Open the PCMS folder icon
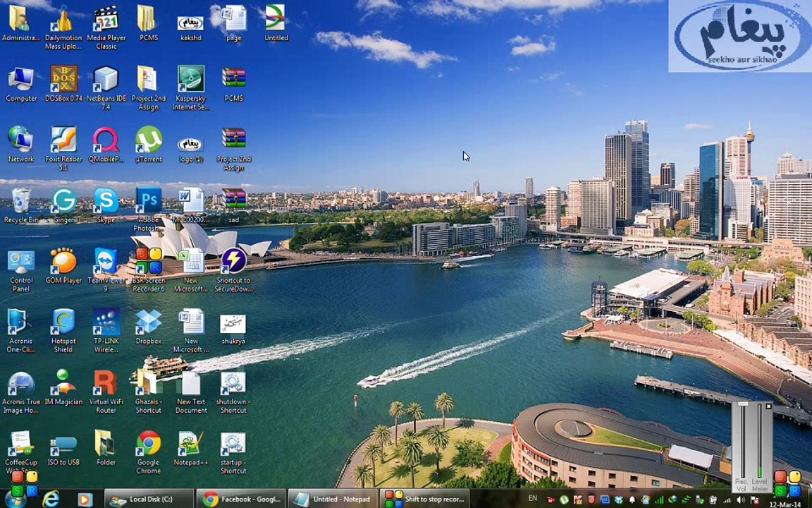Image resolution: width=812 pixels, height=508 pixels. 149,23
